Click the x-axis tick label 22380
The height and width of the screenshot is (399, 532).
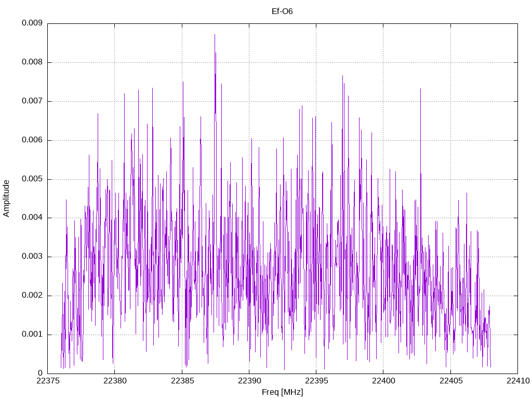tap(115, 381)
